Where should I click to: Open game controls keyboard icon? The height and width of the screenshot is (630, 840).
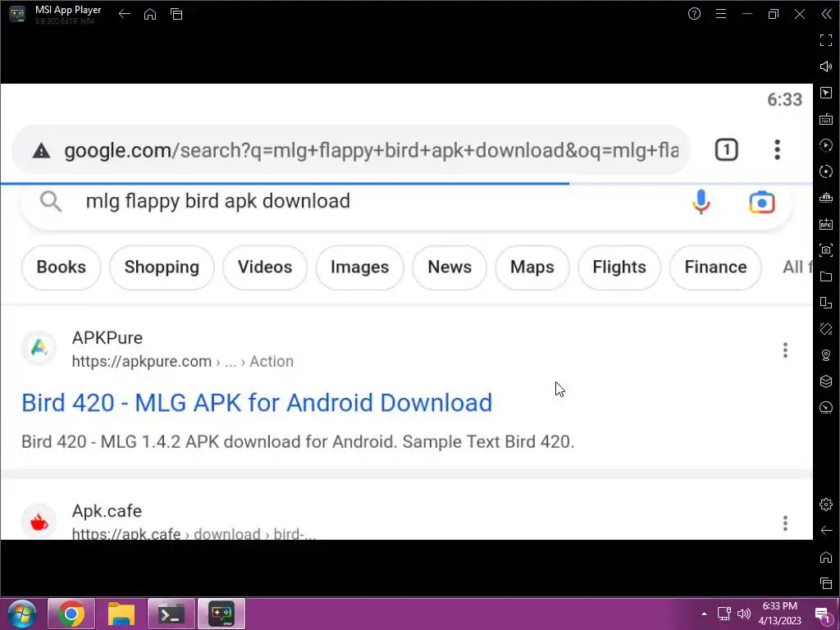click(825, 119)
